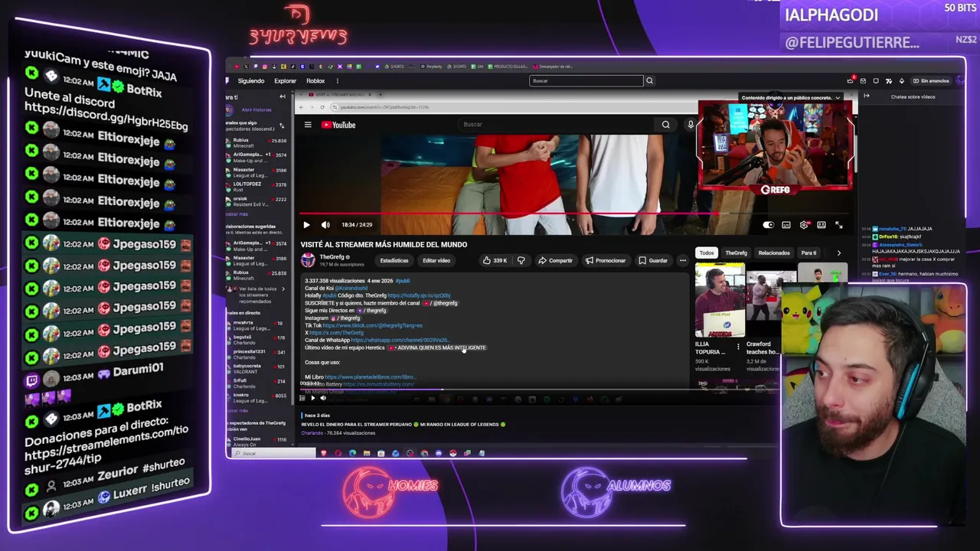This screenshot has height=551, width=980.
Task: Open Twitch whispers chat icon
Action: tap(876, 81)
